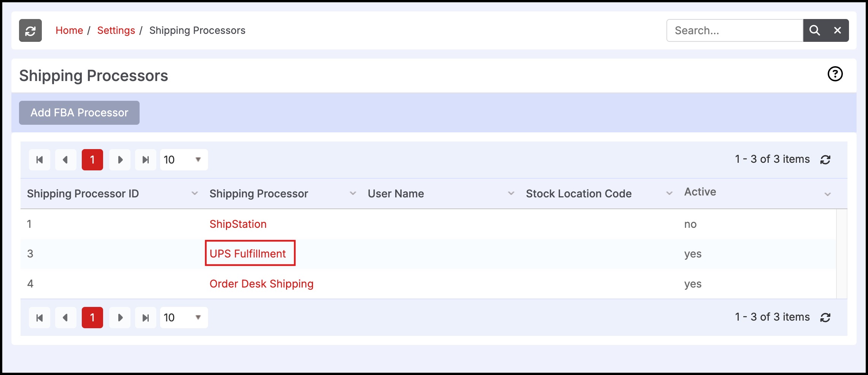Open Shipping Processor column menu chevron
The width and height of the screenshot is (868, 375).
click(x=353, y=194)
